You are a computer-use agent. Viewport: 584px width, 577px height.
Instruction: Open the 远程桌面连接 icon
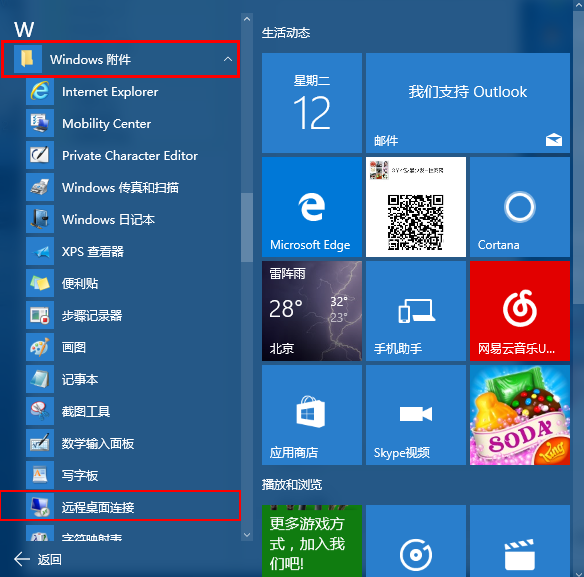[40, 507]
